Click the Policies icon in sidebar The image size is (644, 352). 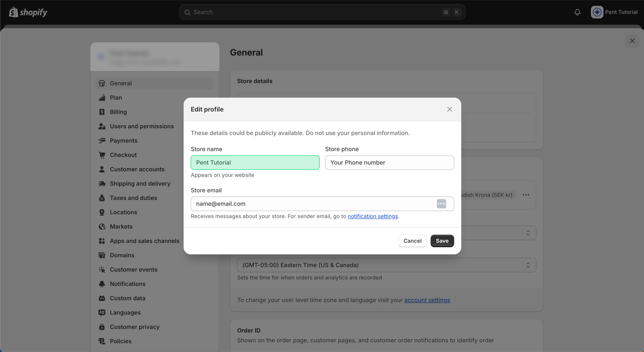point(102,341)
